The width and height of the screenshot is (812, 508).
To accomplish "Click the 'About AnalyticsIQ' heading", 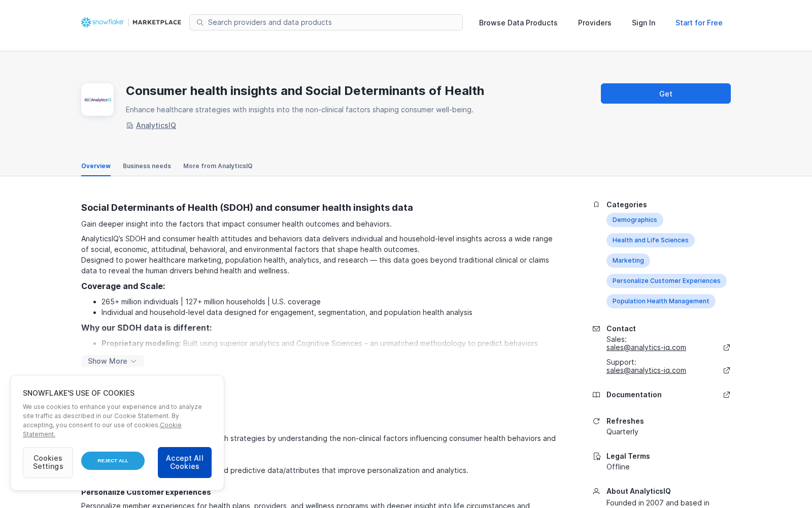I will (638, 491).
